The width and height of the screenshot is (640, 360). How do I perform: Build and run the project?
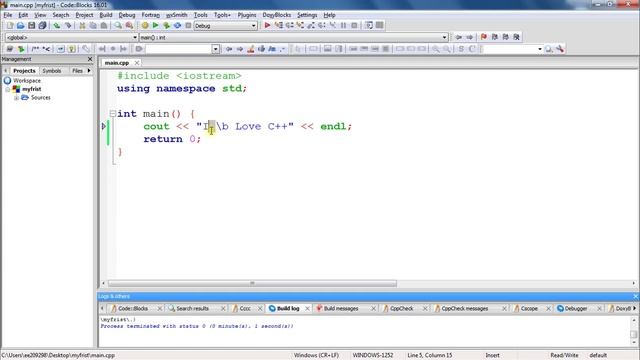point(167,25)
